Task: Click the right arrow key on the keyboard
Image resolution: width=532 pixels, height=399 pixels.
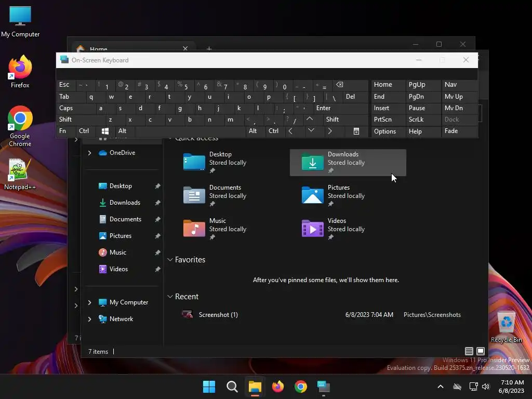Action: click(x=330, y=131)
